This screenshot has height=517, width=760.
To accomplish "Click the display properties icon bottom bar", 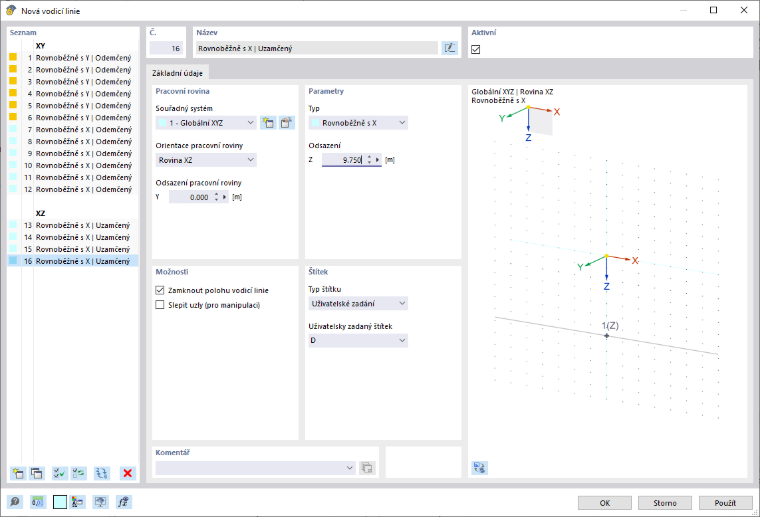I will [78, 502].
